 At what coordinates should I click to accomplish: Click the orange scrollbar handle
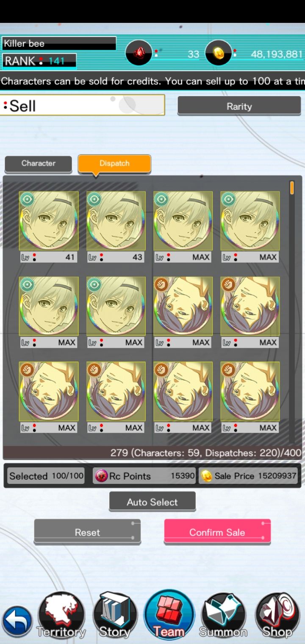coord(291,188)
